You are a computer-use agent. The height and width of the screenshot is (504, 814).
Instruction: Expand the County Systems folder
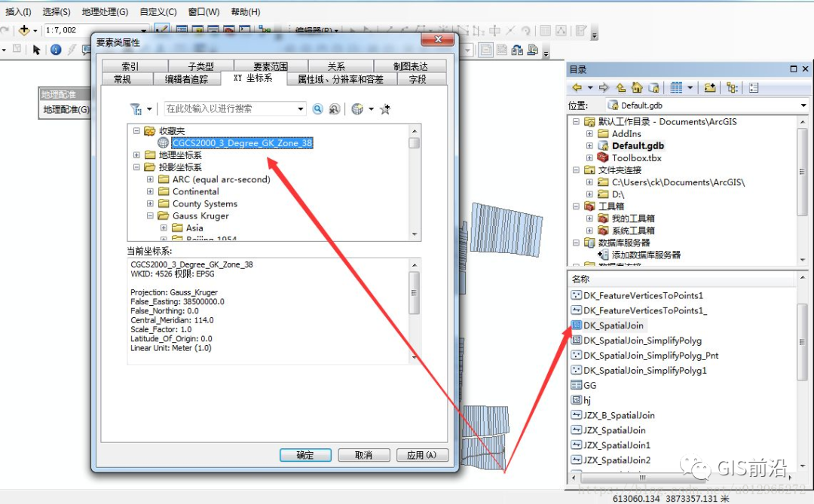point(150,203)
